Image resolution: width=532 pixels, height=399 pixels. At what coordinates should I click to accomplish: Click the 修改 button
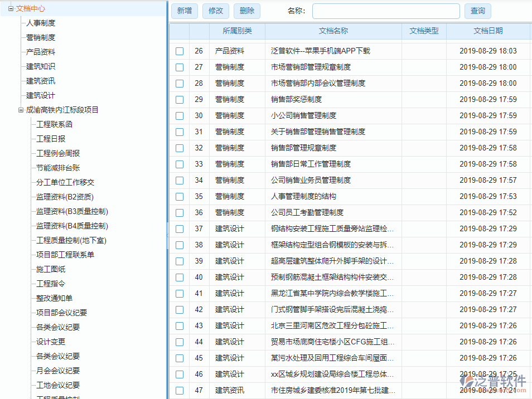pos(216,11)
